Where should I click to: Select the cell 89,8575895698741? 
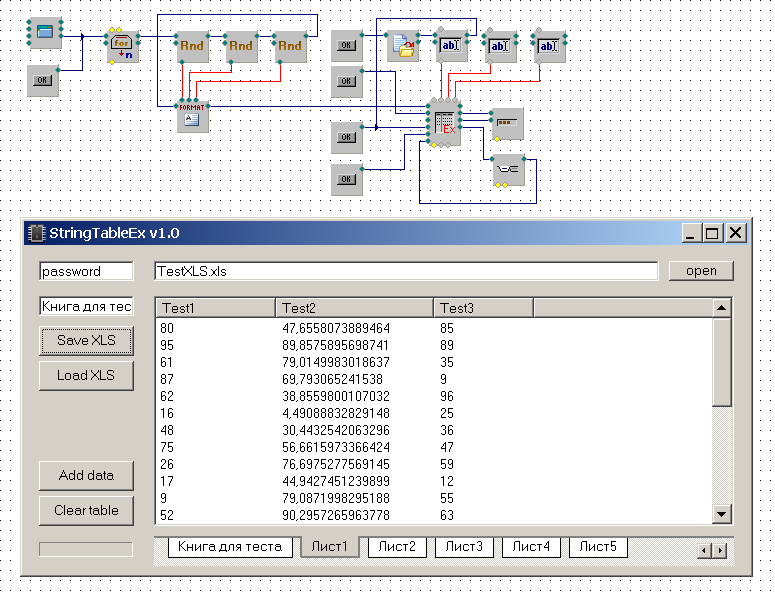click(336, 345)
